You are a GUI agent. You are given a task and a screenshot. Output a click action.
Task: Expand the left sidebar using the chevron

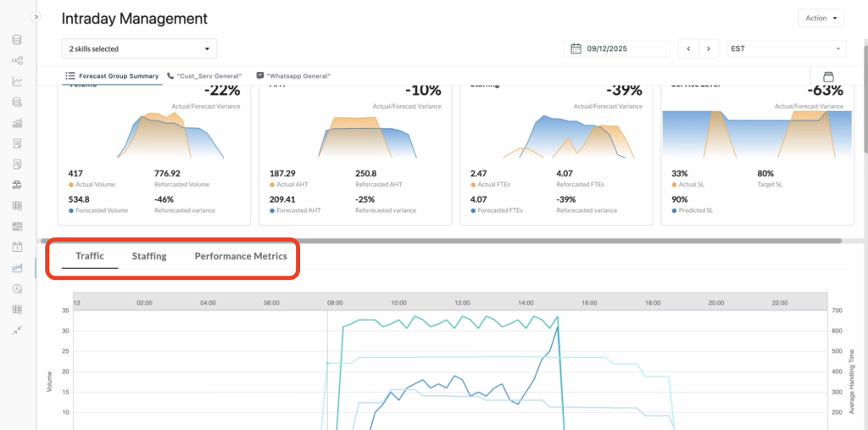click(36, 17)
